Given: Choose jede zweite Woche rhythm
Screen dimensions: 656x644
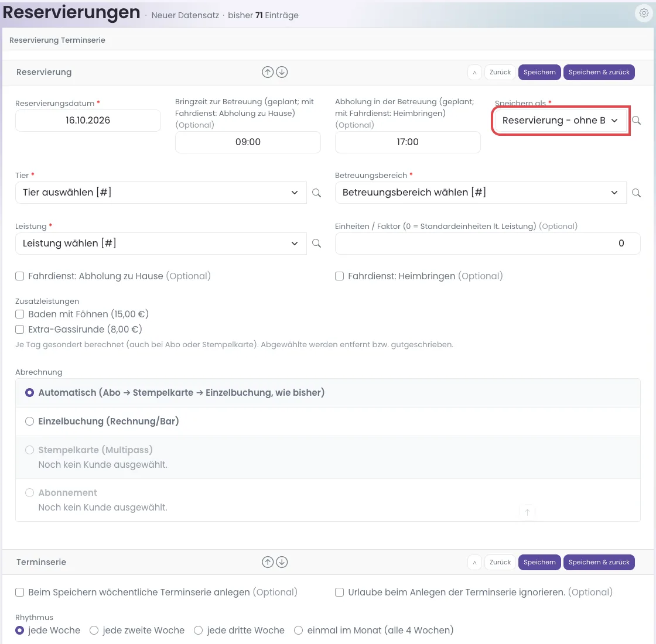Looking at the screenshot, I should [94, 630].
